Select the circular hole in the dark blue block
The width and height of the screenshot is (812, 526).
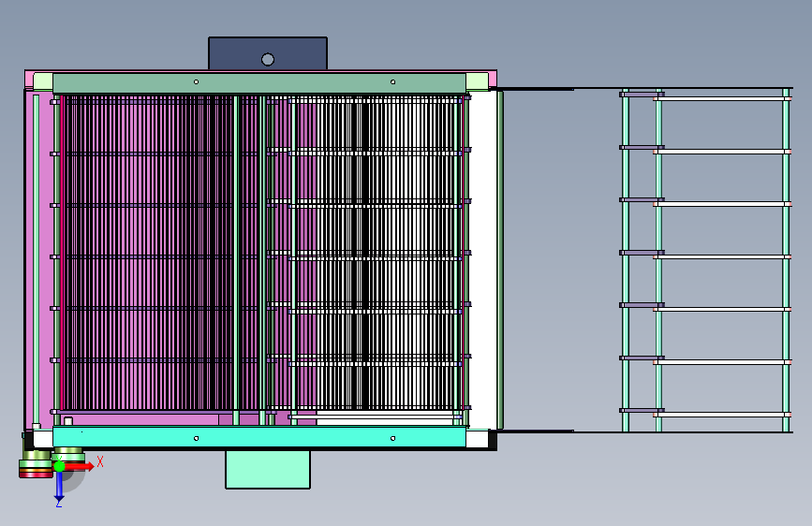pos(268,60)
